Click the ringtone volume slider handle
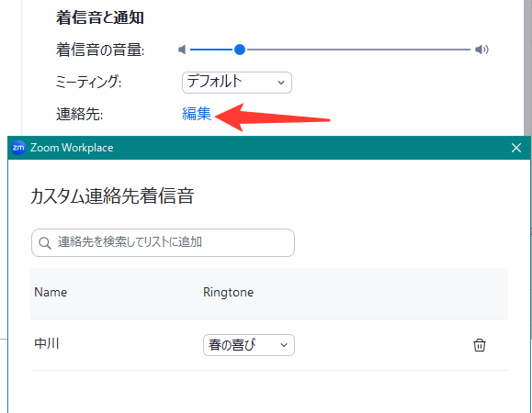532x413 pixels. (240, 50)
